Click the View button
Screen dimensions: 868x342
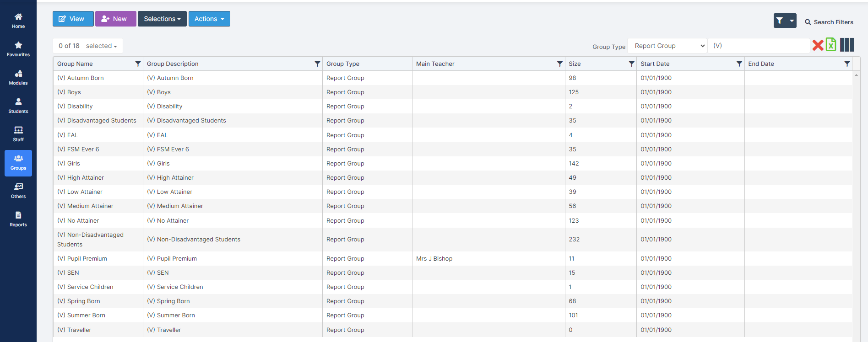coord(73,19)
